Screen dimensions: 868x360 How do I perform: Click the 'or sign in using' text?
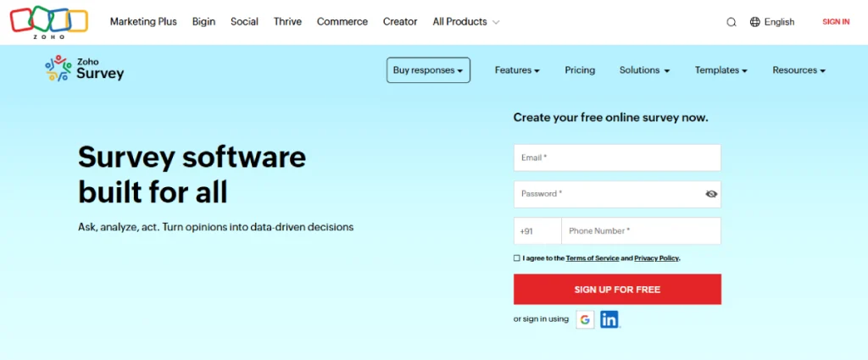[541, 319]
